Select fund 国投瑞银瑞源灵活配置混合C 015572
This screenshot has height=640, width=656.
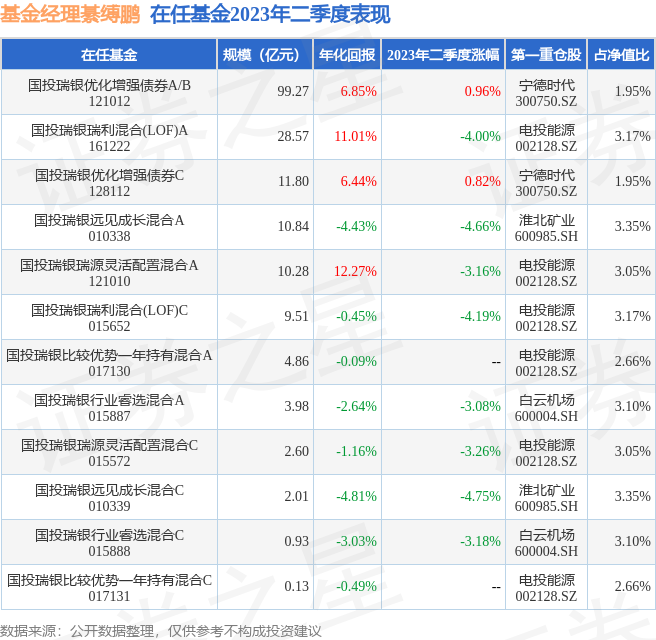109,453
